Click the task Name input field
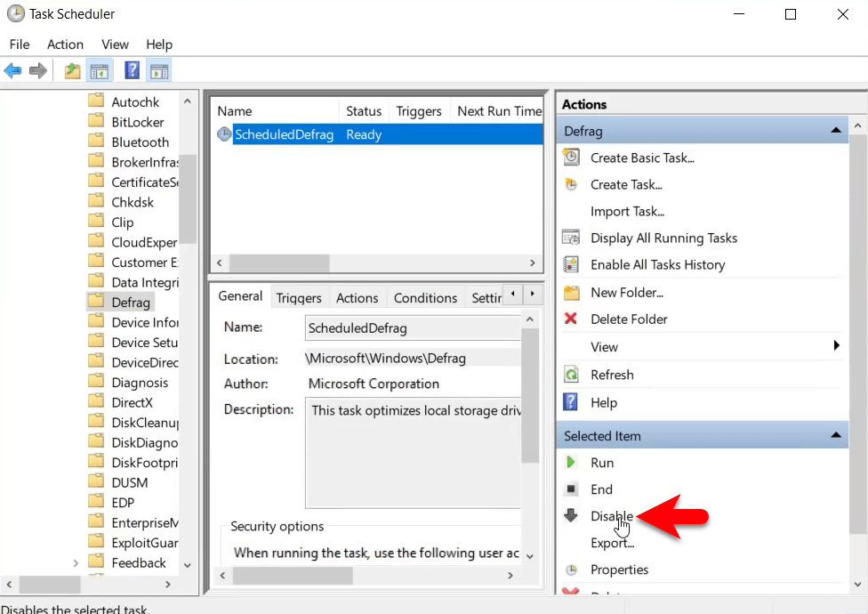 point(413,327)
